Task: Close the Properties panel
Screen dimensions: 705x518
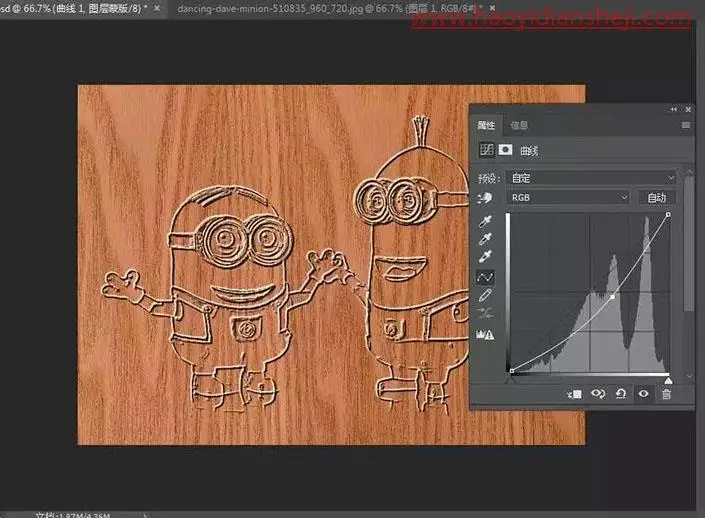Action: click(688, 109)
